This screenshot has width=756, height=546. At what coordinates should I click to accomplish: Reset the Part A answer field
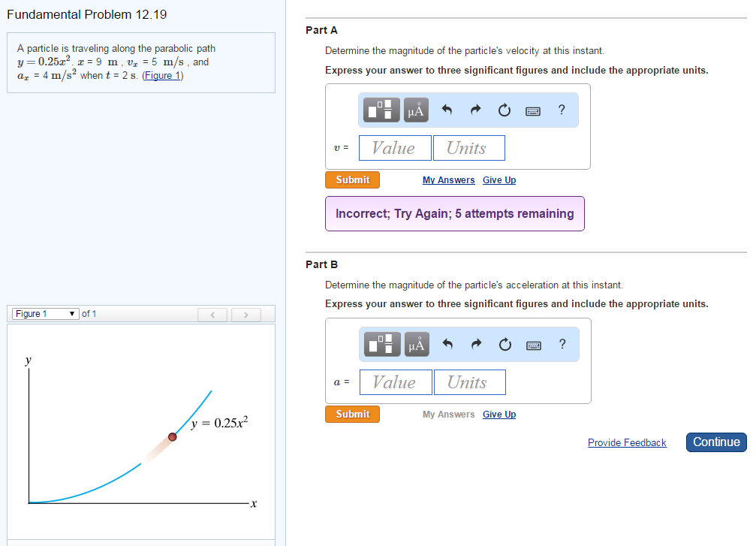[504, 110]
